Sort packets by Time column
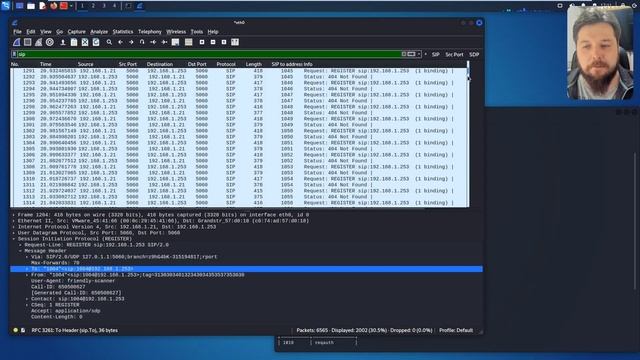This screenshot has height=360, width=640. click(46, 64)
